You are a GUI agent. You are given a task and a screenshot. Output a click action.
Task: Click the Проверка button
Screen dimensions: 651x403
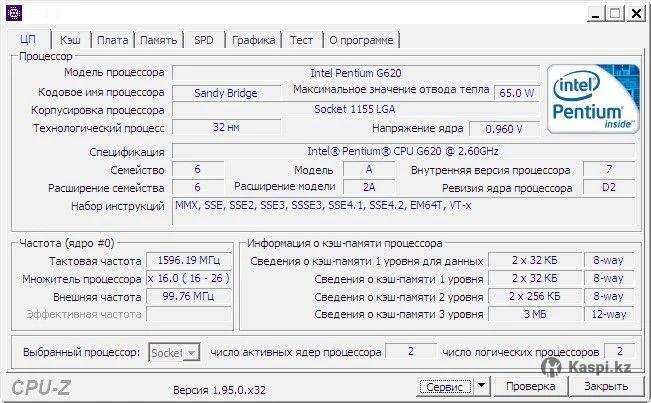coord(530,386)
